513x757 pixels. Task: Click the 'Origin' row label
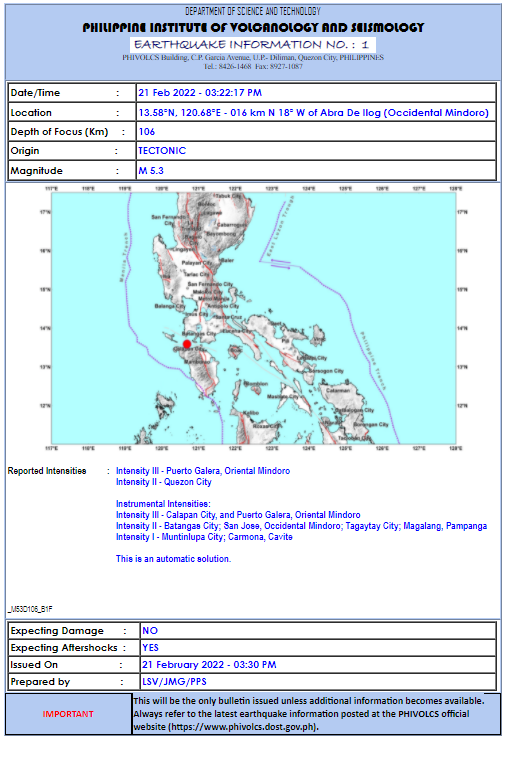point(25,151)
